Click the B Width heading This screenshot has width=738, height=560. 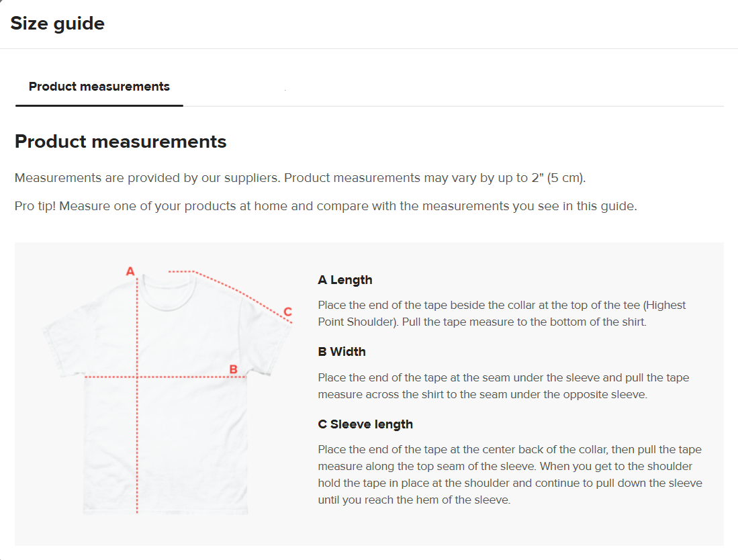pos(342,352)
